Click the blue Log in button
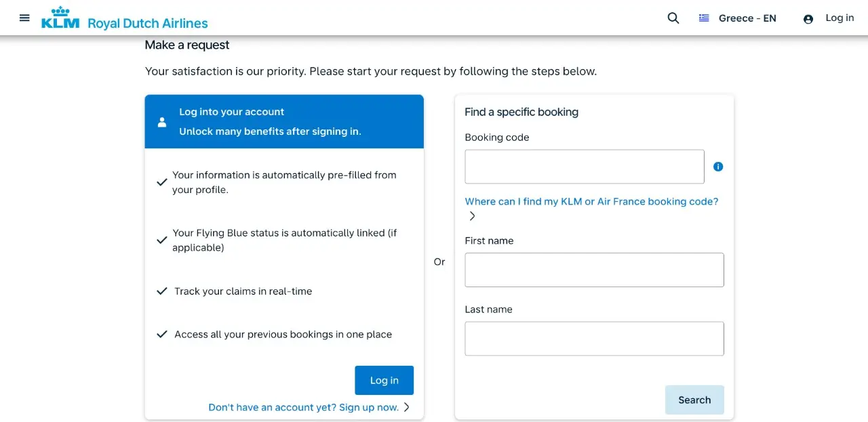The height and width of the screenshot is (422, 868). click(384, 381)
